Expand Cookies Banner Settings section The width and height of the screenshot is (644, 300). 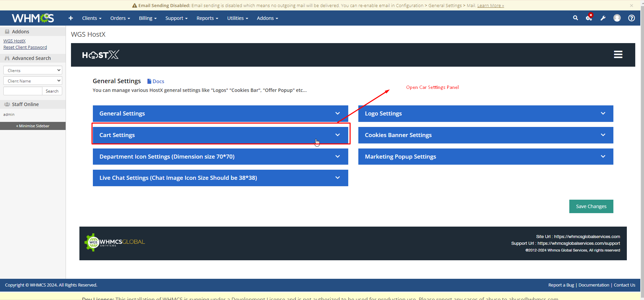[x=485, y=135]
